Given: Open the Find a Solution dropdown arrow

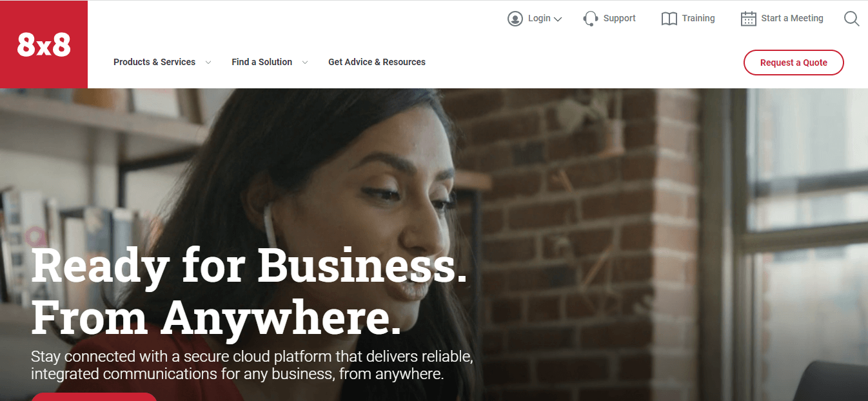Looking at the screenshot, I should click(305, 62).
